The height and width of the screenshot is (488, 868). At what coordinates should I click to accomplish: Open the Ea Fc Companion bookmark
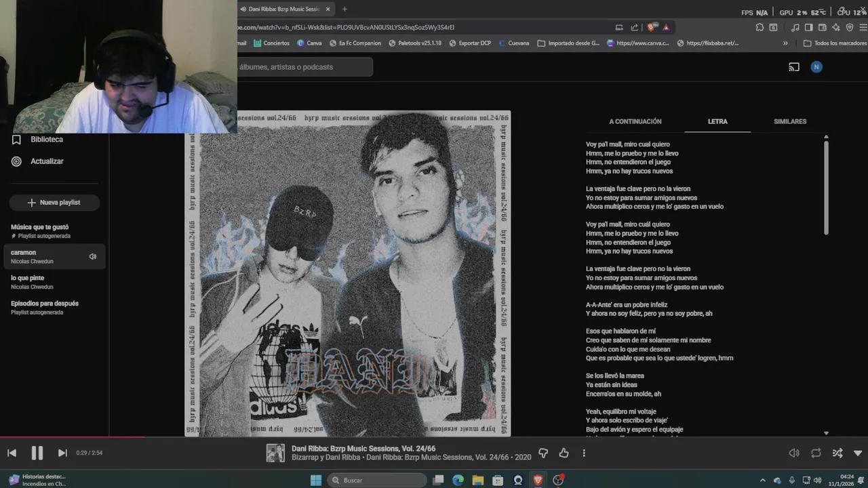[355, 43]
